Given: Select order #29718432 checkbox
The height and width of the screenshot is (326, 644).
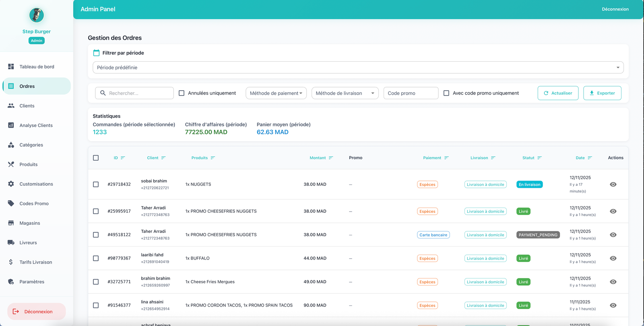Looking at the screenshot, I should 96,185.
